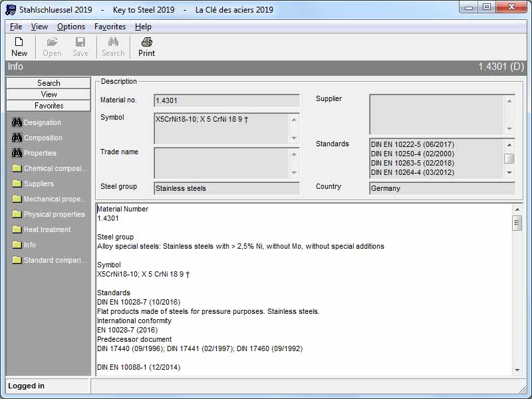Click the empty Supplier field
This screenshot has width=532, height=399.
[x=442, y=114]
